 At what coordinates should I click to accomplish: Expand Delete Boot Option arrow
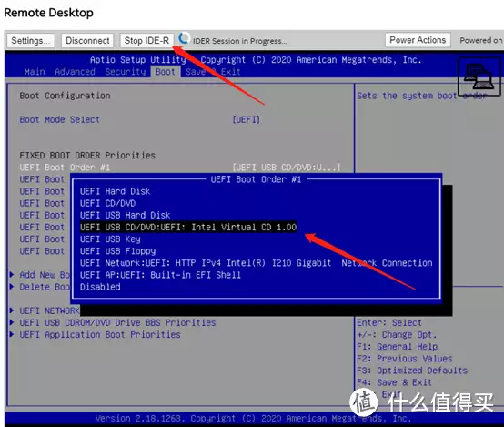12,287
